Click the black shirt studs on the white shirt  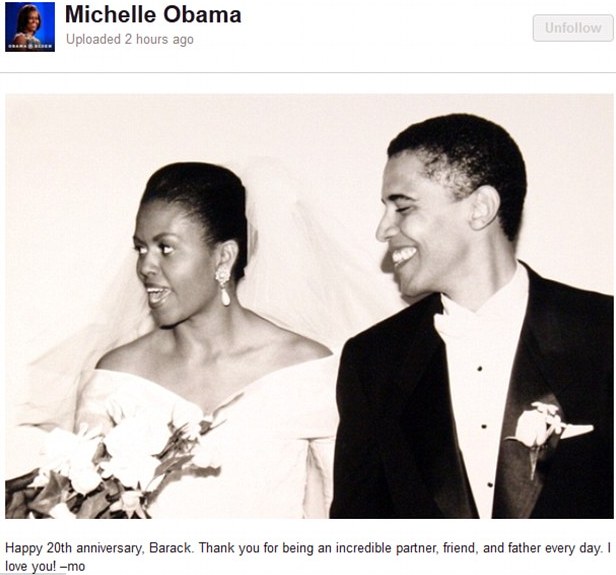coord(484,426)
